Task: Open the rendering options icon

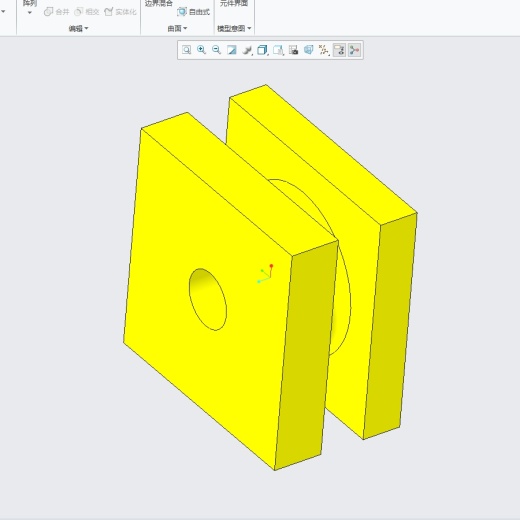Action: click(x=247, y=50)
